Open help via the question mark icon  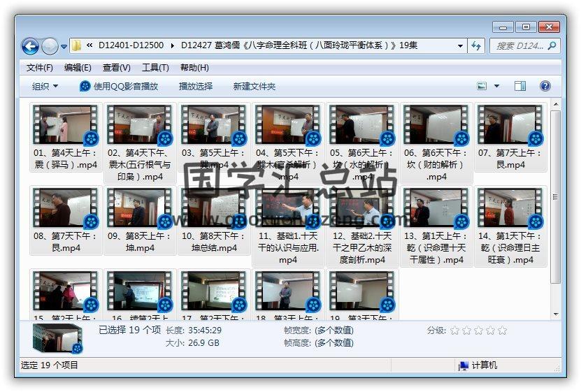pos(545,86)
